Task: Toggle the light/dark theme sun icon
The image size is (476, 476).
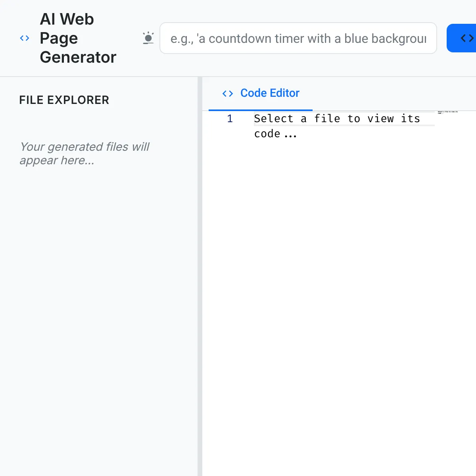Action: (148, 38)
